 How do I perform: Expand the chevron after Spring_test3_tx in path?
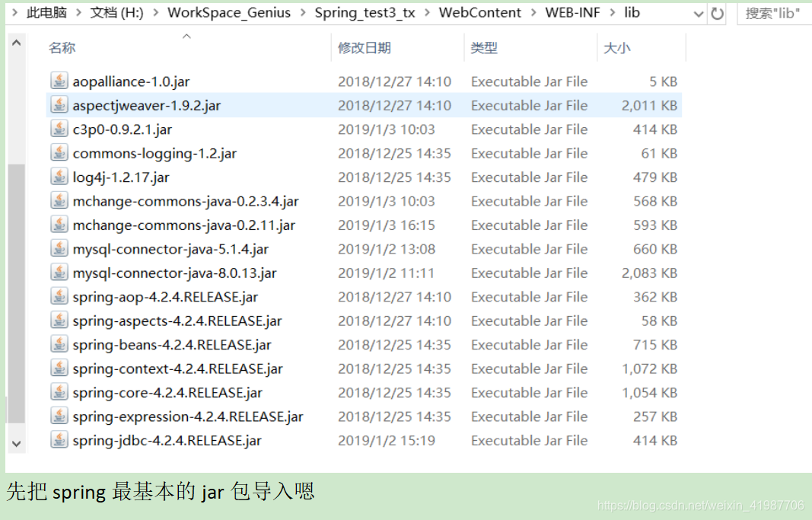(427, 12)
